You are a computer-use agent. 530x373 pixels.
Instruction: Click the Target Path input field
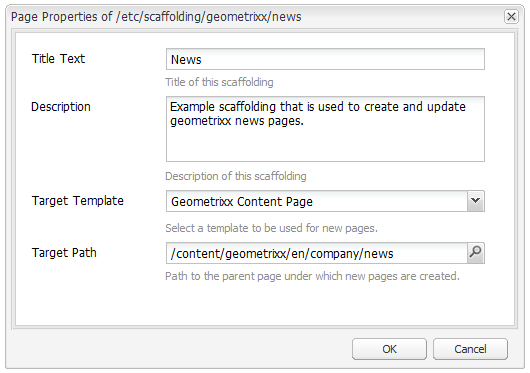317,253
